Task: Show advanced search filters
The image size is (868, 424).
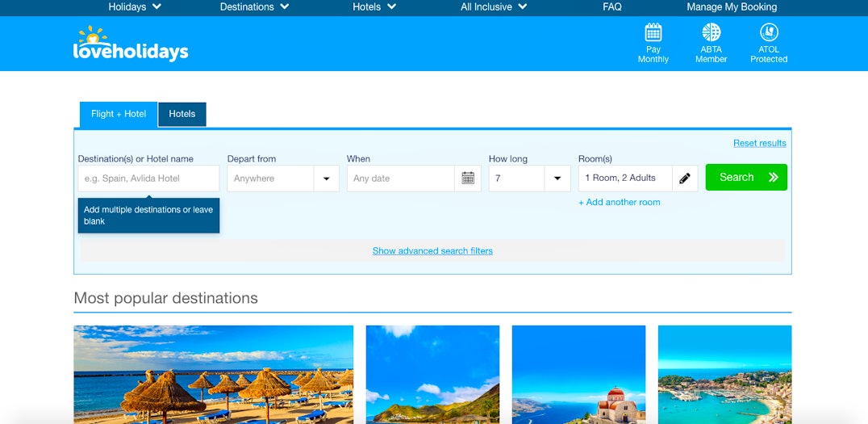Action: [432, 251]
